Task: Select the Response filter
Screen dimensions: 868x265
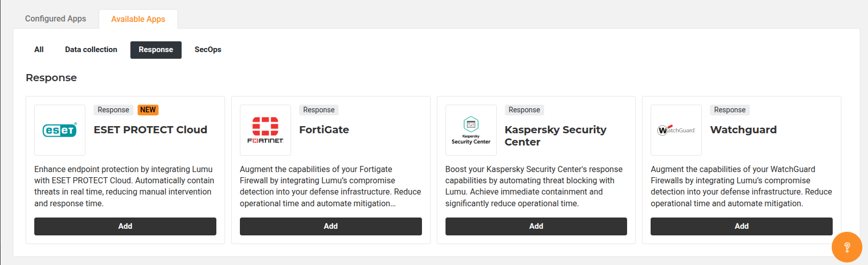Action: pos(156,50)
